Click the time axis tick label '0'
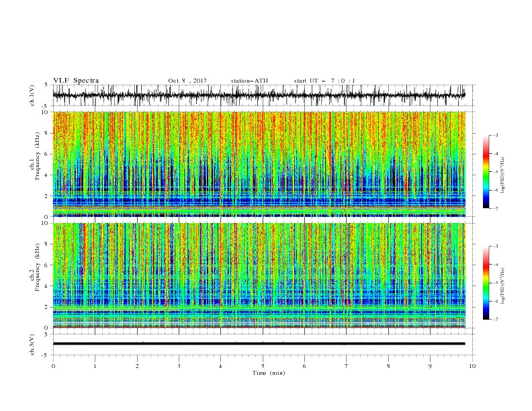This screenshot has width=532, height=411. coord(53,366)
